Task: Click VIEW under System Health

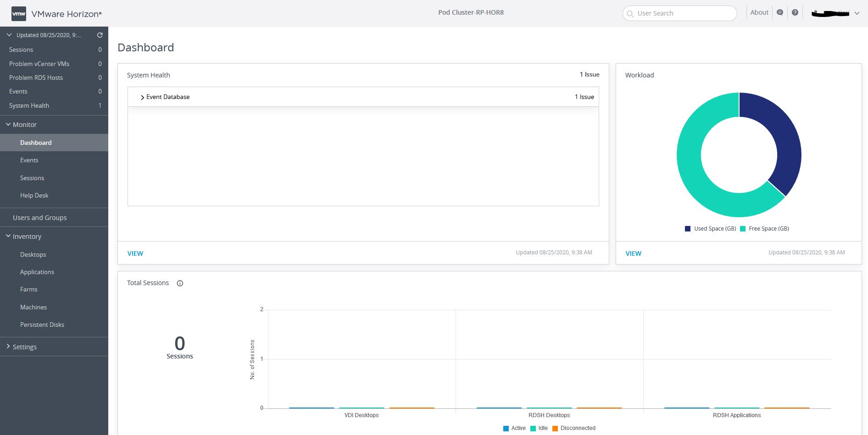Action: point(135,253)
